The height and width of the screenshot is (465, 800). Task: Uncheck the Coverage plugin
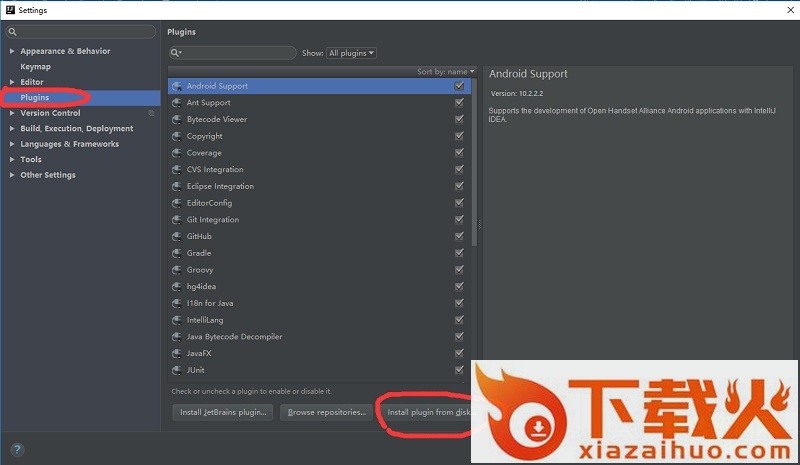click(459, 153)
